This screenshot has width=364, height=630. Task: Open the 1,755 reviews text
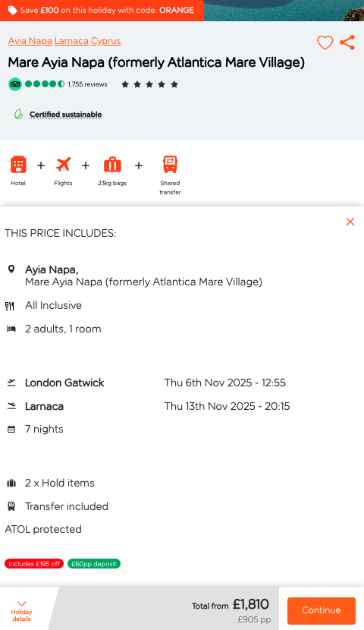87,84
